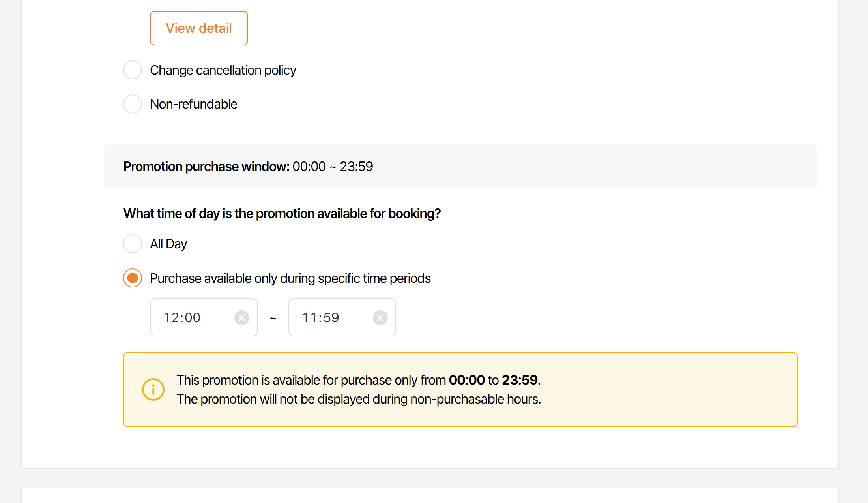The width and height of the screenshot is (868, 503).
Task: Click the bold 23:59 in the notice
Action: coord(520,380)
